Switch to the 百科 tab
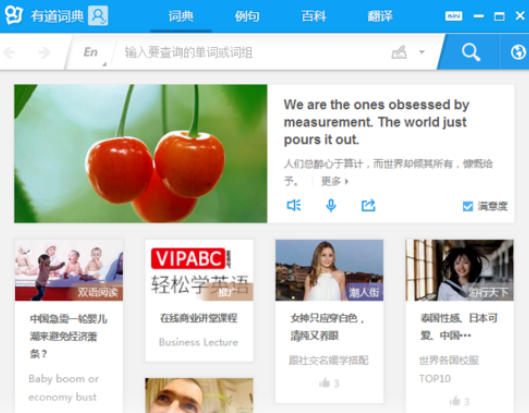 [314, 16]
